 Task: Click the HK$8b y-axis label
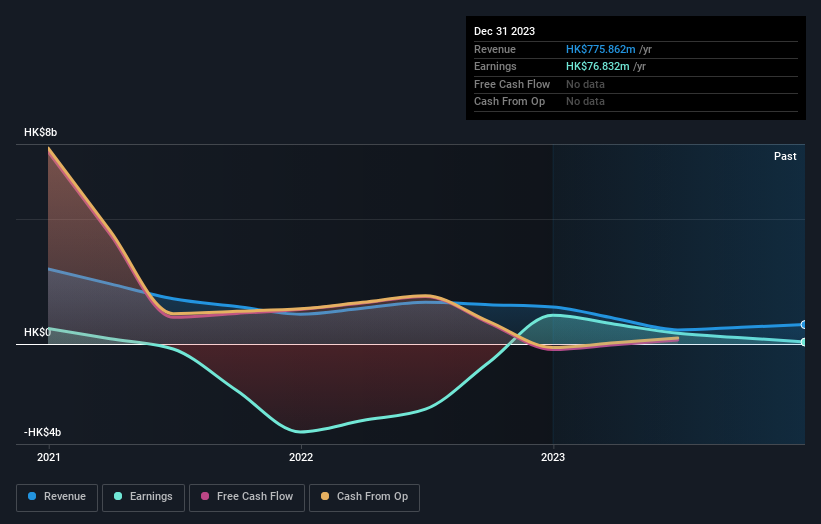(40, 132)
